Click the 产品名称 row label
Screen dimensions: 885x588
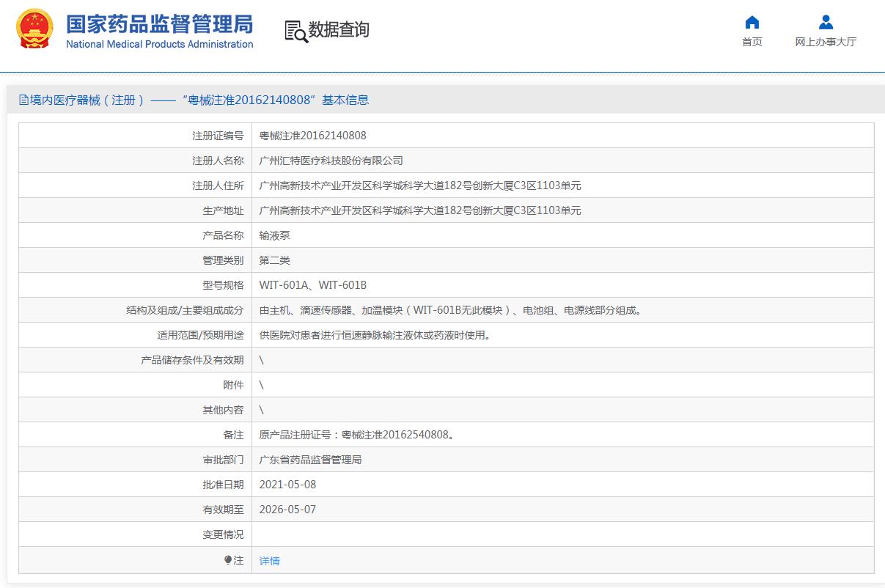click(223, 235)
